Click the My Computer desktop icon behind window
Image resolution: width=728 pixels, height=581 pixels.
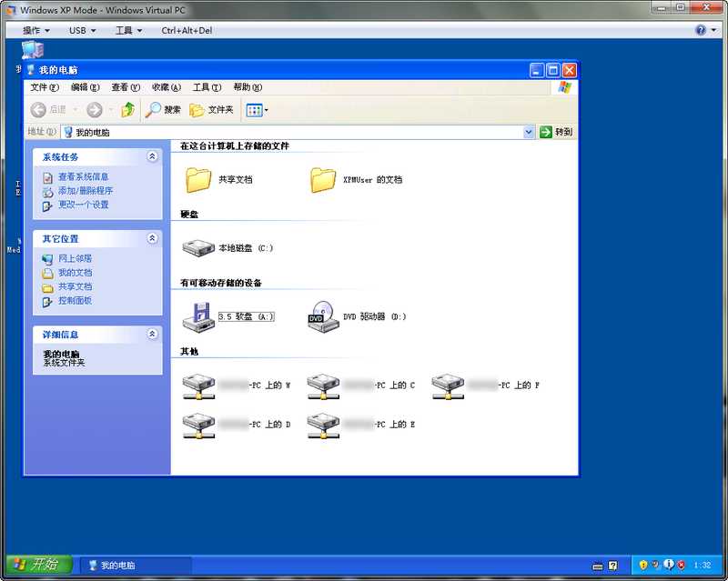[x=33, y=50]
